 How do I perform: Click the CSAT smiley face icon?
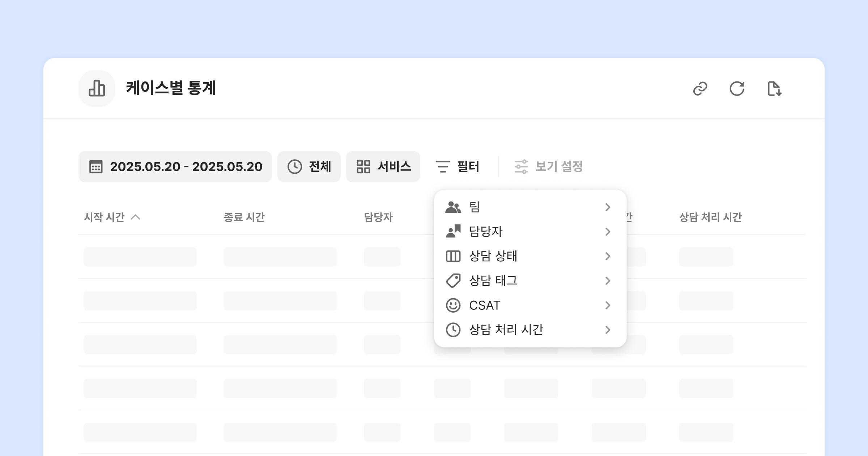point(453,305)
